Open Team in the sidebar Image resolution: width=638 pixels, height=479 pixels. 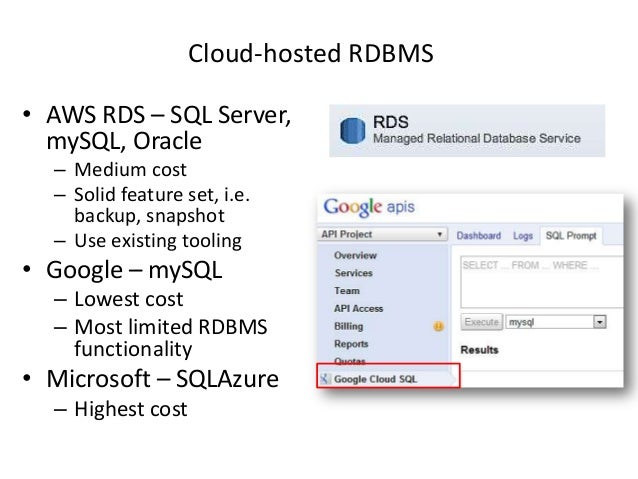[347, 291]
